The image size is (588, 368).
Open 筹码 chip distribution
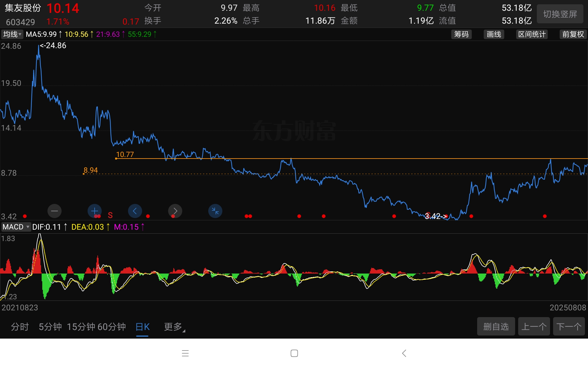(462, 34)
